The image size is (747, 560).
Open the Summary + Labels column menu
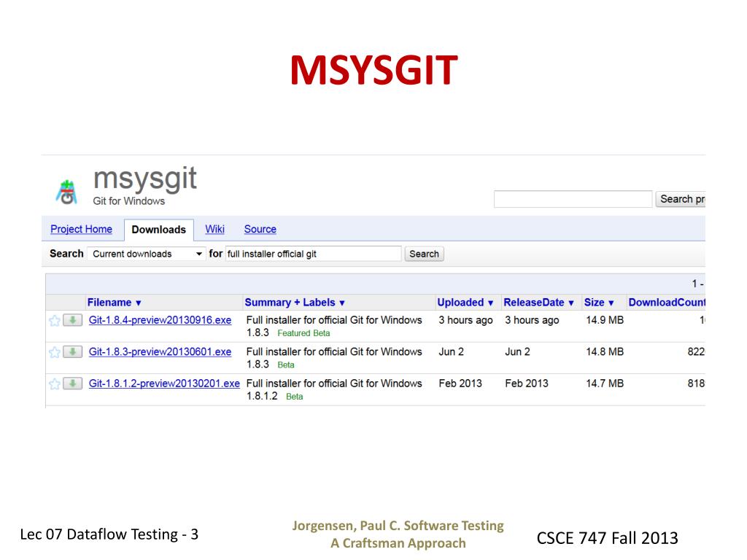(x=295, y=303)
